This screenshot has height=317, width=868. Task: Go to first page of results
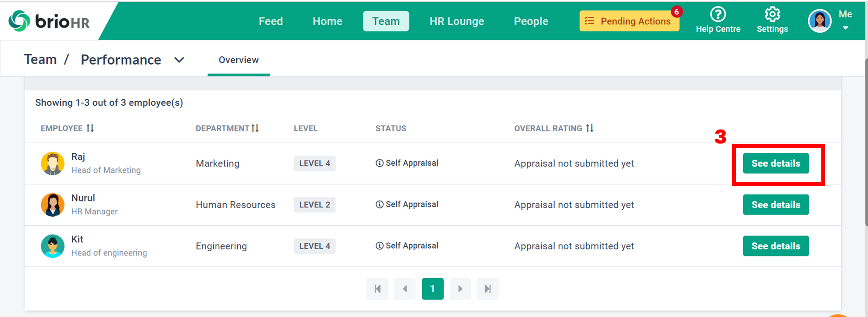tap(378, 289)
